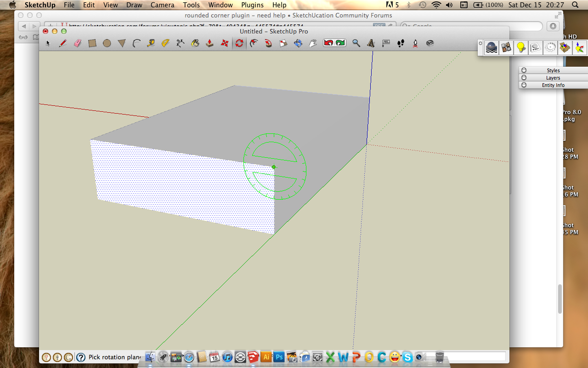
Task: Click the Wi-Fi icon in menu bar
Action: (x=436, y=5)
